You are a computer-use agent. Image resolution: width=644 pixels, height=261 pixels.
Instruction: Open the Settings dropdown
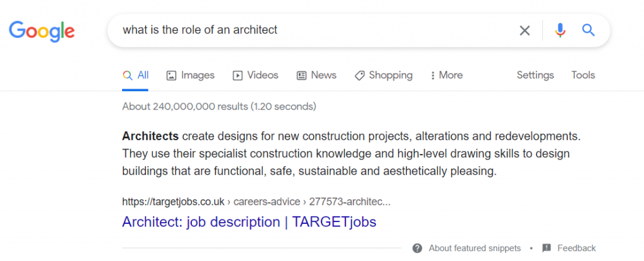(x=535, y=75)
